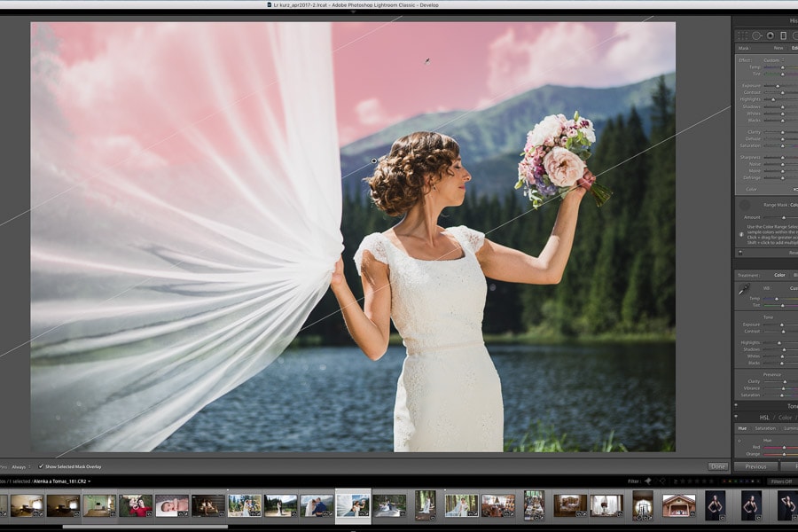Adjust the Tone Whites slider in Basic panel

click(780, 356)
